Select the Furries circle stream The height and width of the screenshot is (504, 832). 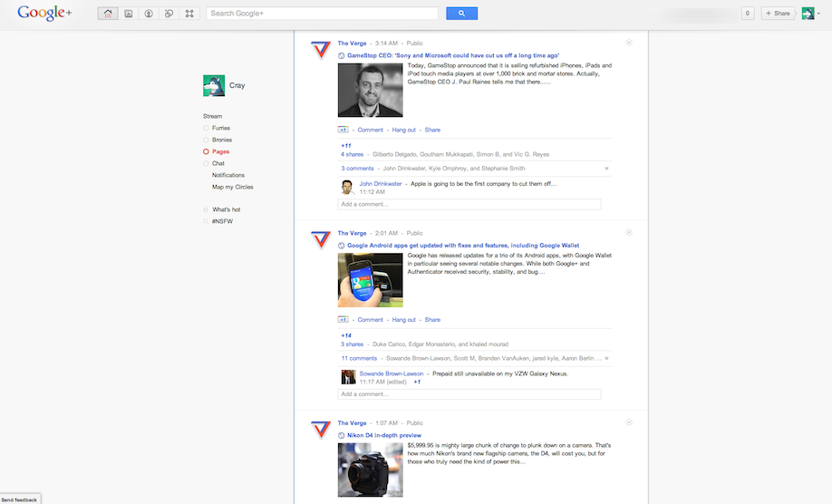221,128
